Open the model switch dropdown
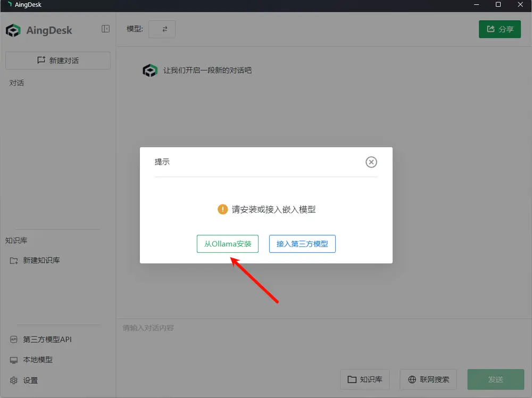The height and width of the screenshot is (398, 532). click(162, 29)
